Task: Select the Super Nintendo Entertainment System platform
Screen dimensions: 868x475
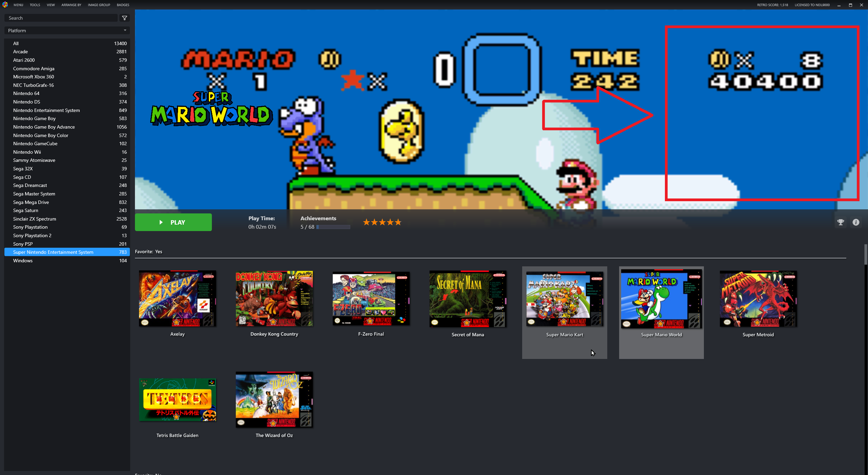Action: click(67, 252)
